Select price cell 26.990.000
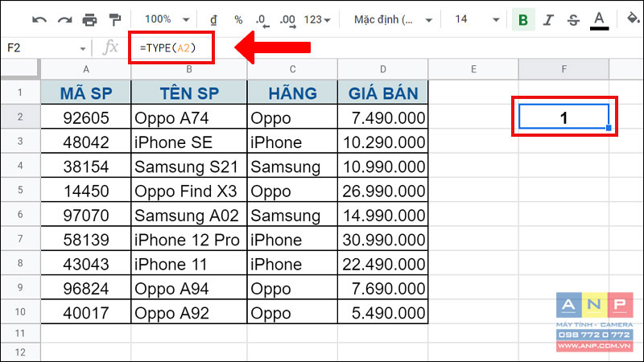The width and height of the screenshot is (644, 362). pyautogui.click(x=383, y=191)
